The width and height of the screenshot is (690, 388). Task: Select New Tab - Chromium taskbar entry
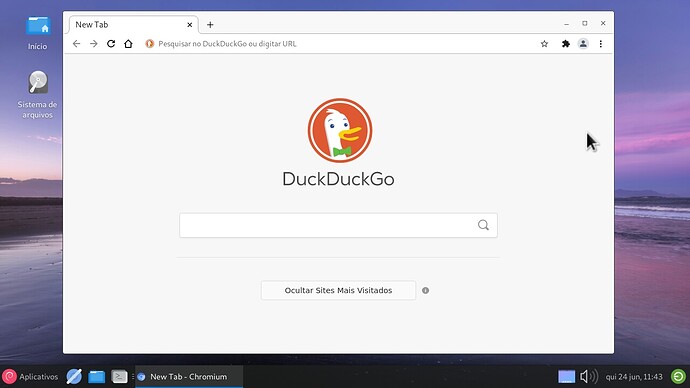pyautogui.click(x=189, y=377)
